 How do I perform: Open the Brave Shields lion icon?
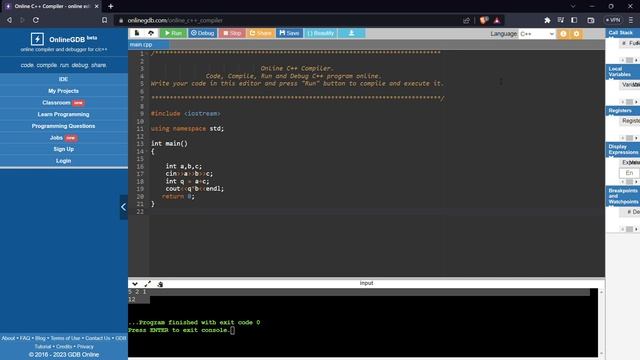tap(484, 20)
